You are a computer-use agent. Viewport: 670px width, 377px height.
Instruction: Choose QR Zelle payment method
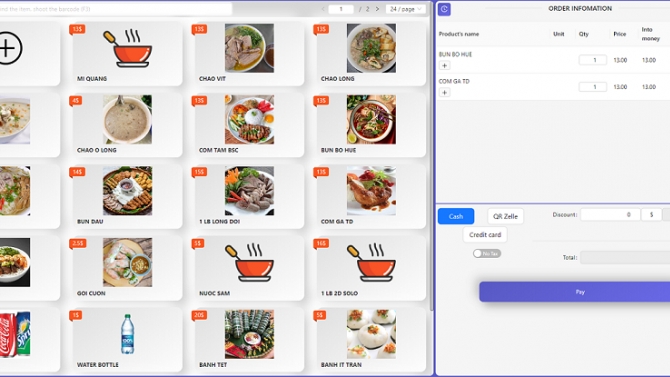coord(505,216)
